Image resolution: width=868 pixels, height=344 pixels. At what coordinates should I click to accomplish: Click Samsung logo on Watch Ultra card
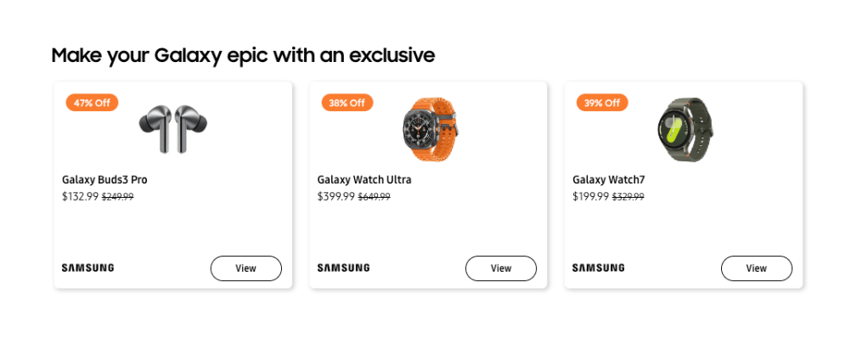pos(343,268)
